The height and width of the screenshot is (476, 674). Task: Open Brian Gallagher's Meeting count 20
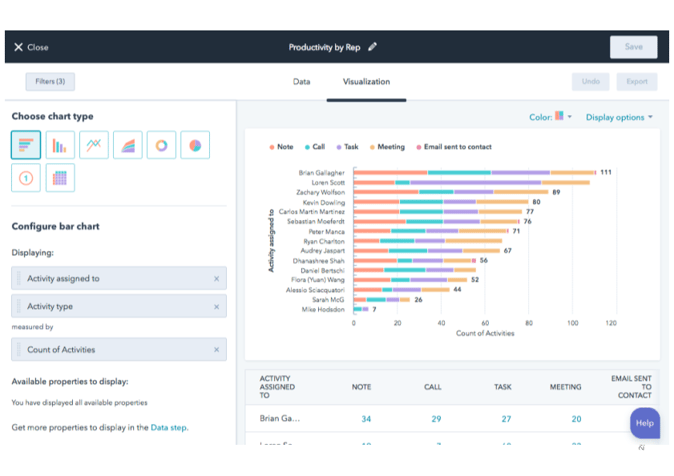576,419
